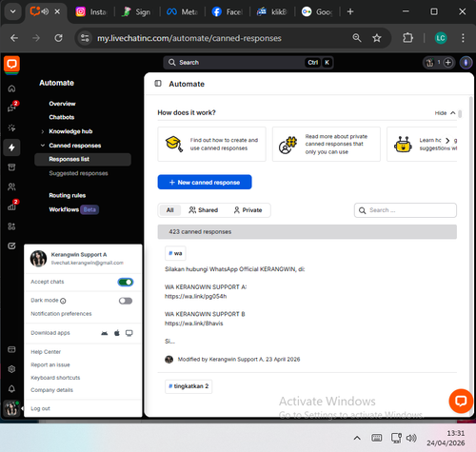The width and height of the screenshot is (476, 452).
Task: Select the All filter tab
Action: 169,210
